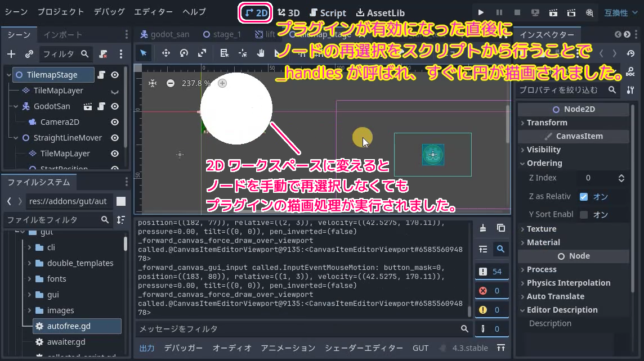Toggle visibility of Camera2D node
This screenshot has width=644, height=361.
pos(115,122)
